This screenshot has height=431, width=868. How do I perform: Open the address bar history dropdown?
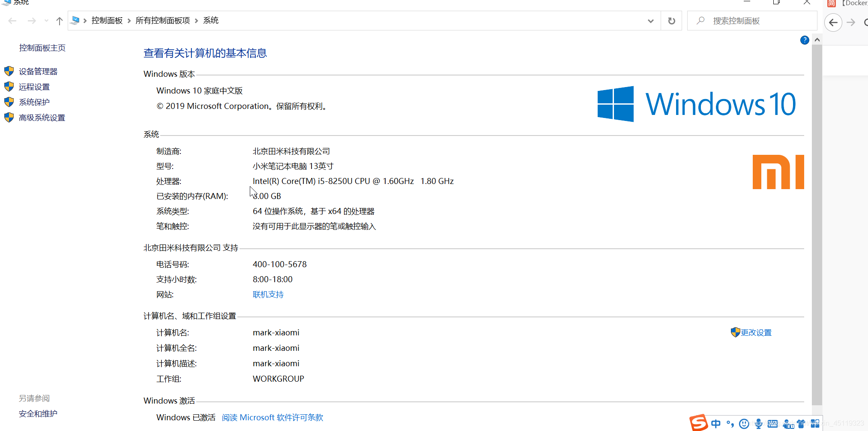point(651,21)
